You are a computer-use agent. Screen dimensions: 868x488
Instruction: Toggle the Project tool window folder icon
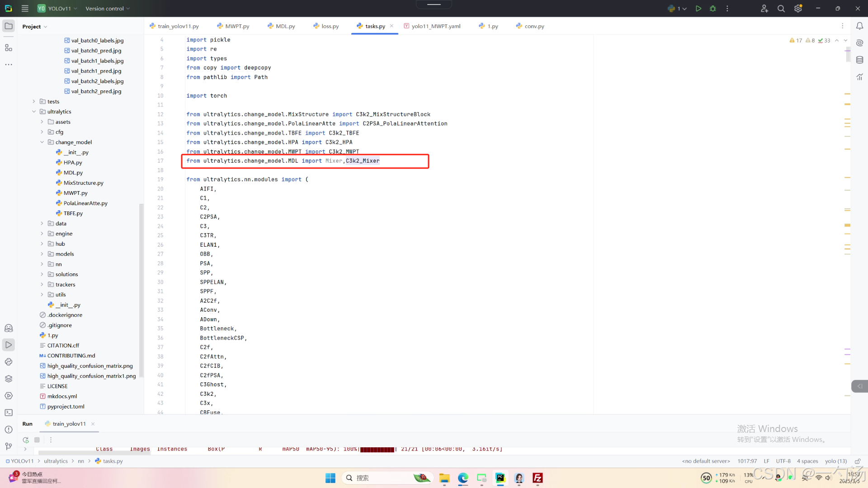(9, 26)
